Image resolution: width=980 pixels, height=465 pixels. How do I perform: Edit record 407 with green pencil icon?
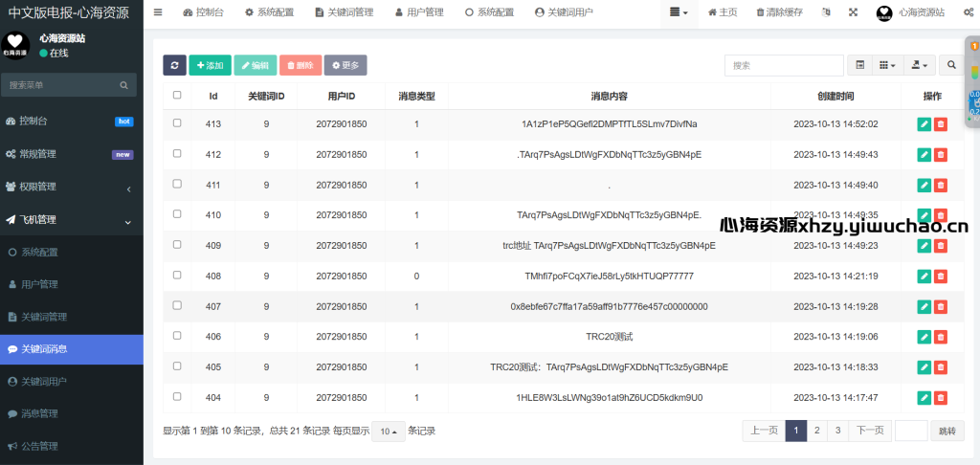(924, 306)
